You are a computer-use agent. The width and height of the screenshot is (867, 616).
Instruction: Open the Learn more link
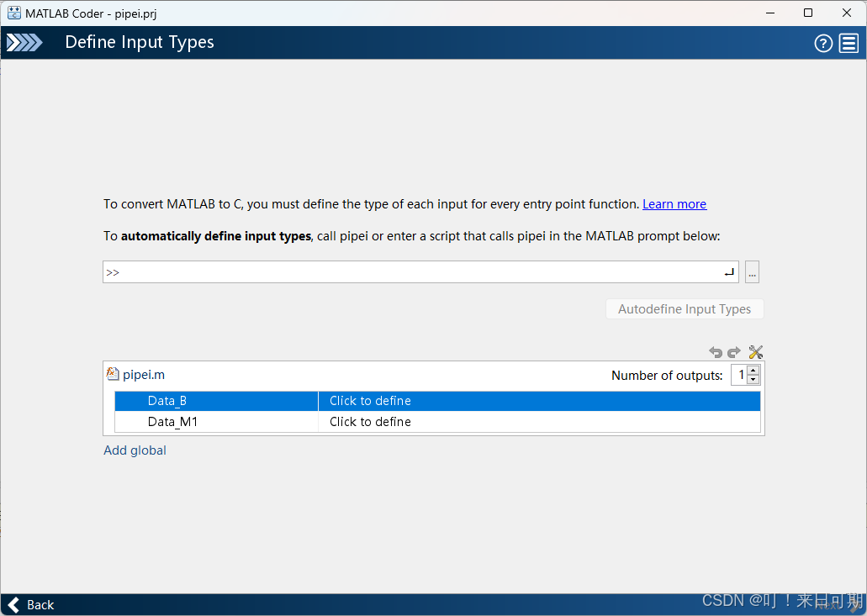point(674,204)
